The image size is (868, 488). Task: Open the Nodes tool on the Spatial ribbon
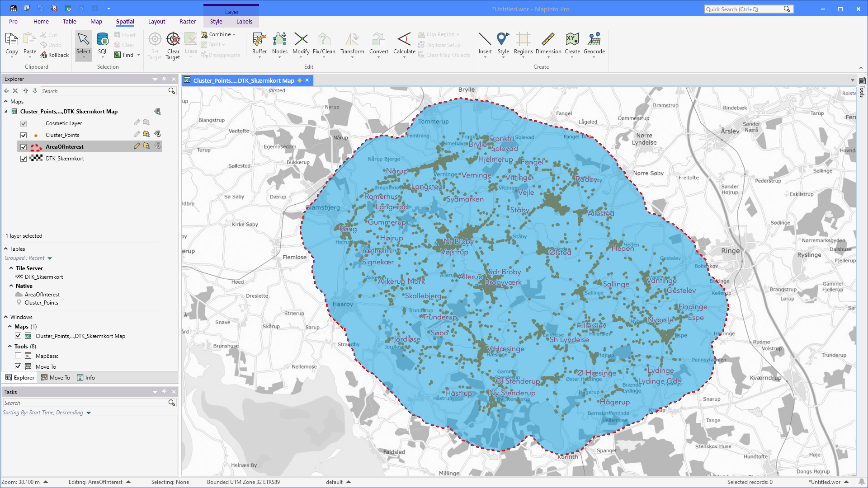coord(279,45)
